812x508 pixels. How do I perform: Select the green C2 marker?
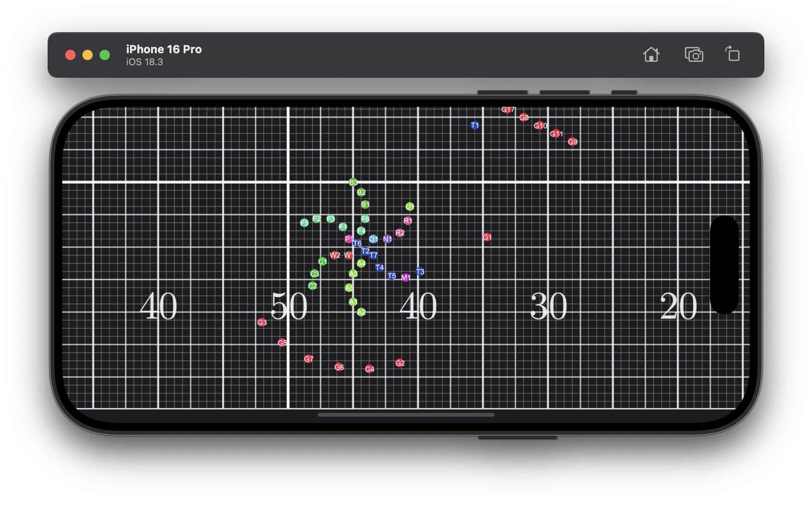(312, 286)
